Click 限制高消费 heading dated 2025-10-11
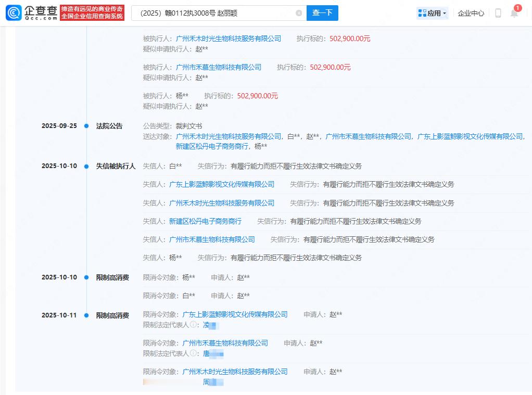Image resolution: width=532 pixels, height=395 pixels. [x=112, y=315]
